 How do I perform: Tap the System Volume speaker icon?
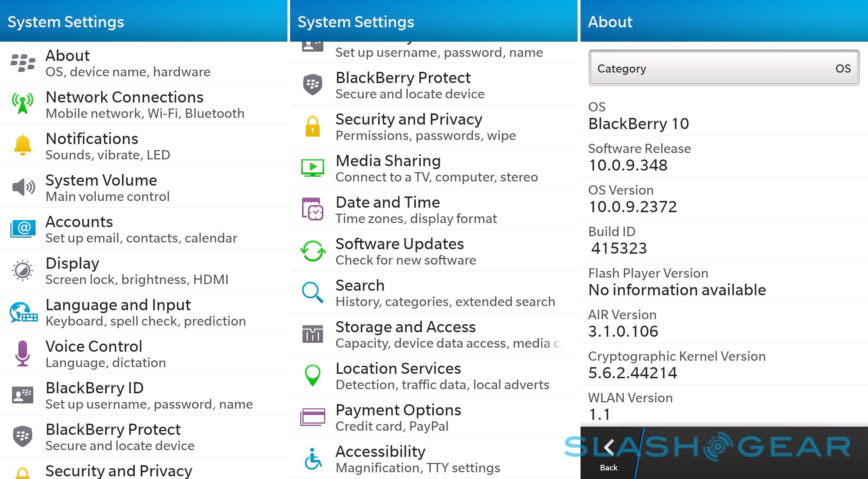coord(23,187)
